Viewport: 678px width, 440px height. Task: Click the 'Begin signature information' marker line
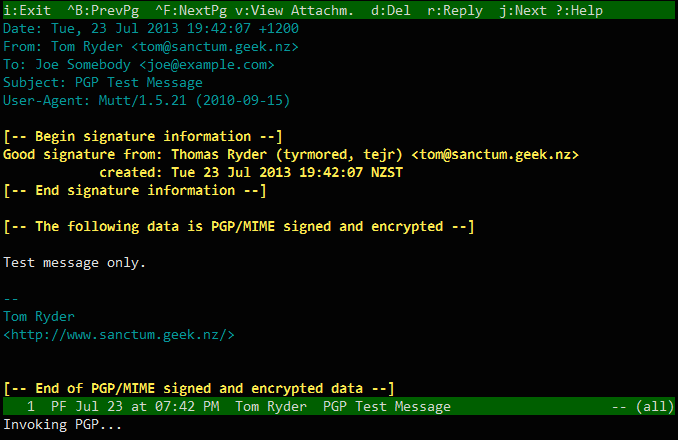(143, 137)
